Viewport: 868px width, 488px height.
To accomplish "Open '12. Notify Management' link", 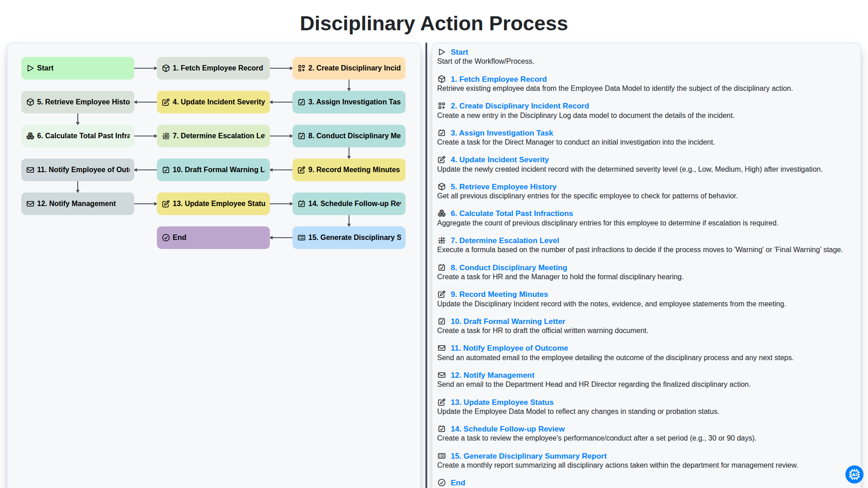I will tap(492, 375).
